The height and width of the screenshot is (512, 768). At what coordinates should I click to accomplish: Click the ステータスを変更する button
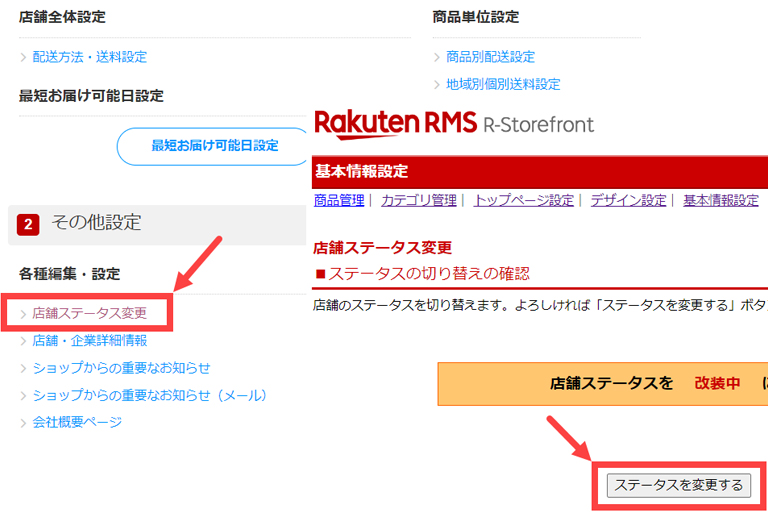(x=678, y=485)
